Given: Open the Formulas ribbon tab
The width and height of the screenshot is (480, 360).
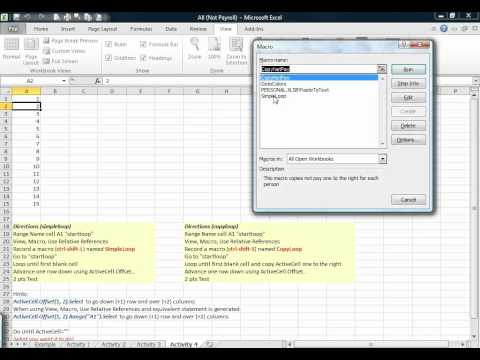Looking at the screenshot, I should pyautogui.click(x=141, y=29).
